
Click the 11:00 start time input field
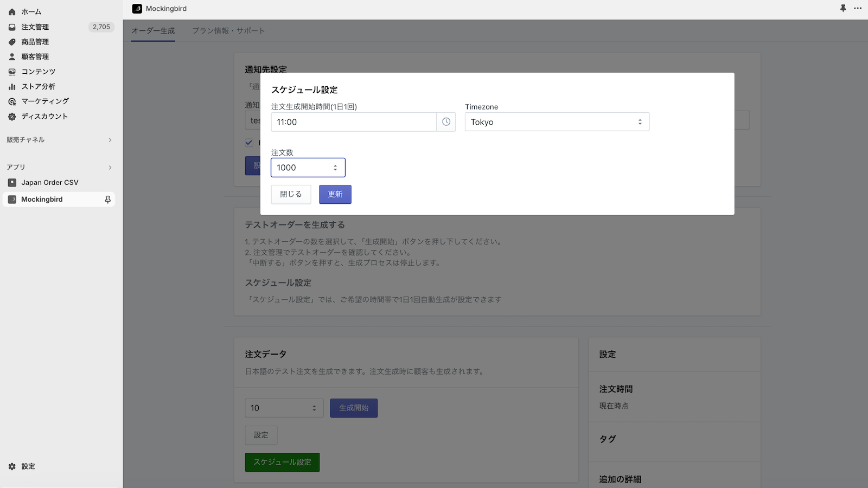point(353,122)
